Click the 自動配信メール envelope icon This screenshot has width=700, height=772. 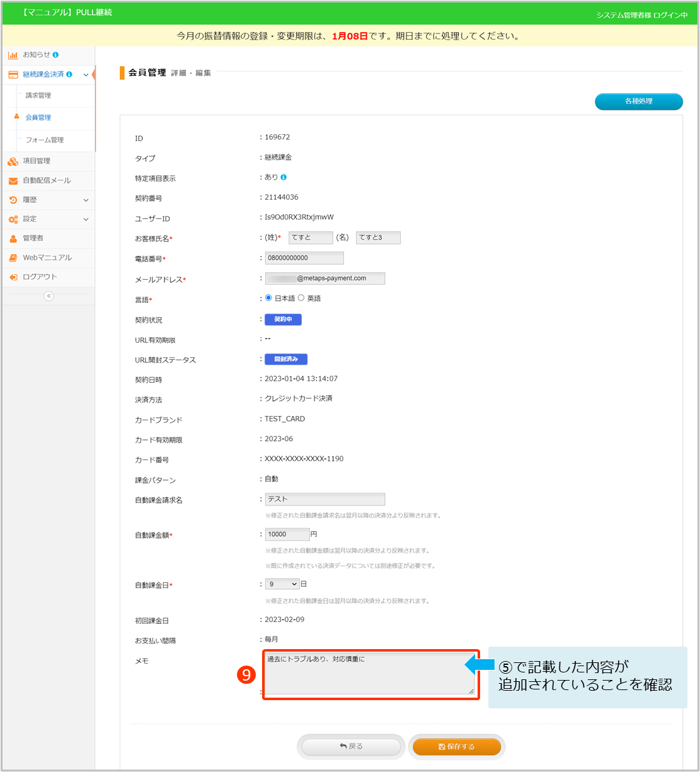13,181
